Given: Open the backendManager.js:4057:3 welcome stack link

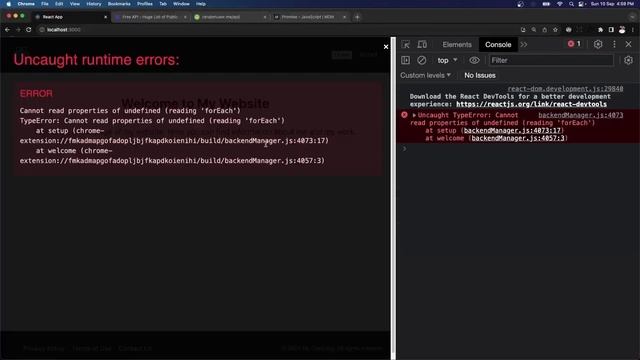Looking at the screenshot, I should (518, 138).
